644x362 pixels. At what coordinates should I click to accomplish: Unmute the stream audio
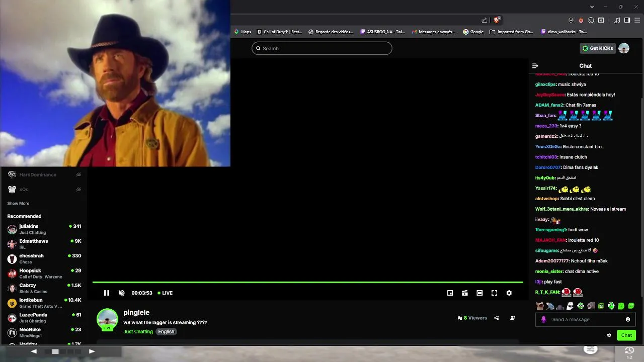[121, 293]
